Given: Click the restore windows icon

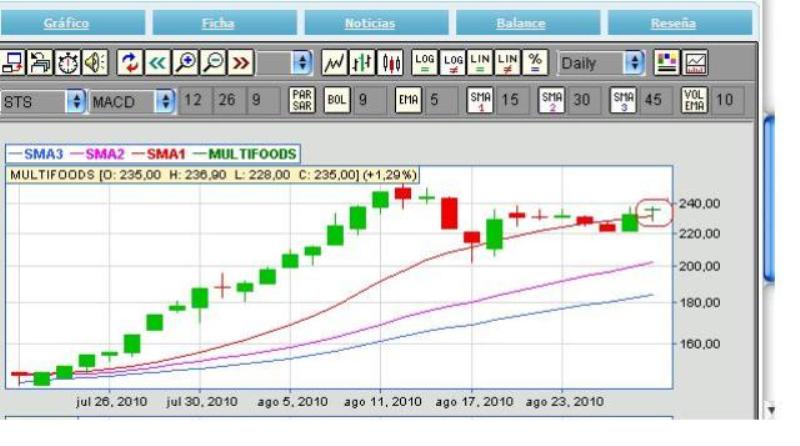Looking at the screenshot, I should pos(40,63).
